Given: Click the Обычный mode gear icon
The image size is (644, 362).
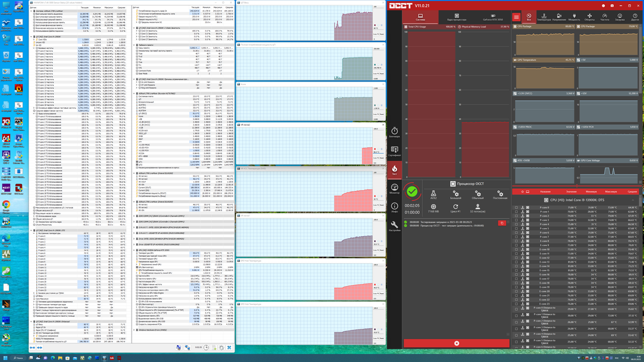Looking at the screenshot, I should 478,194.
